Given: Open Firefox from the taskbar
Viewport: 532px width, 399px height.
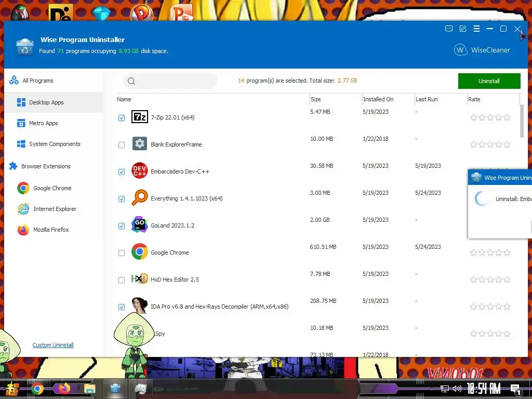Looking at the screenshot, I should 64,388.
